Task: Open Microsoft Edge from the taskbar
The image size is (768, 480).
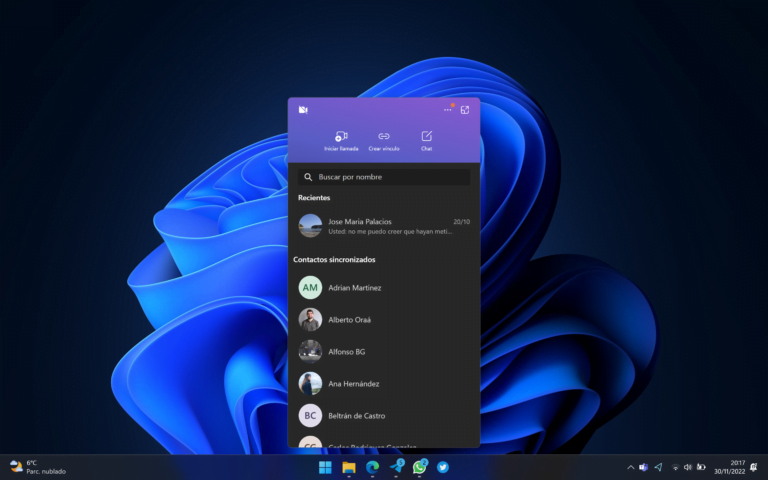Action: 372,467
